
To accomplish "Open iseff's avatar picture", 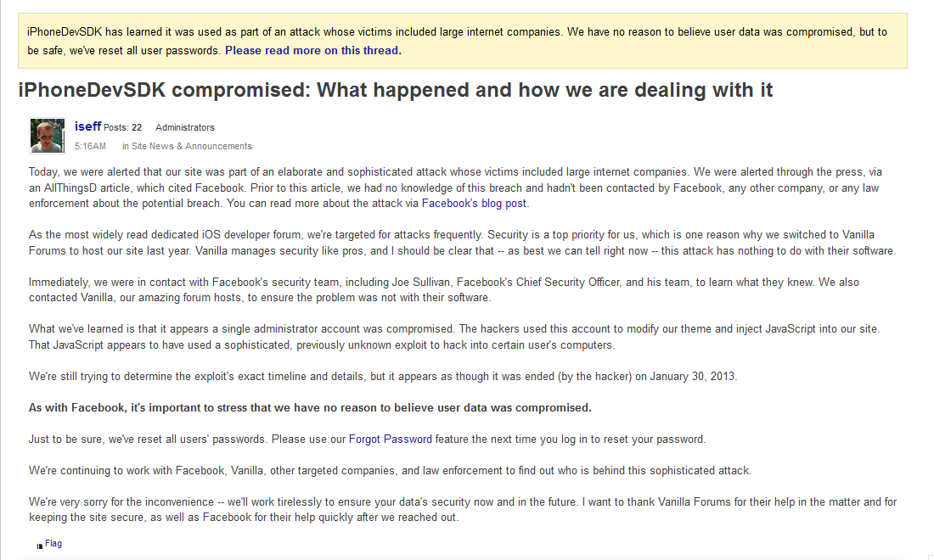I will click(47, 134).
